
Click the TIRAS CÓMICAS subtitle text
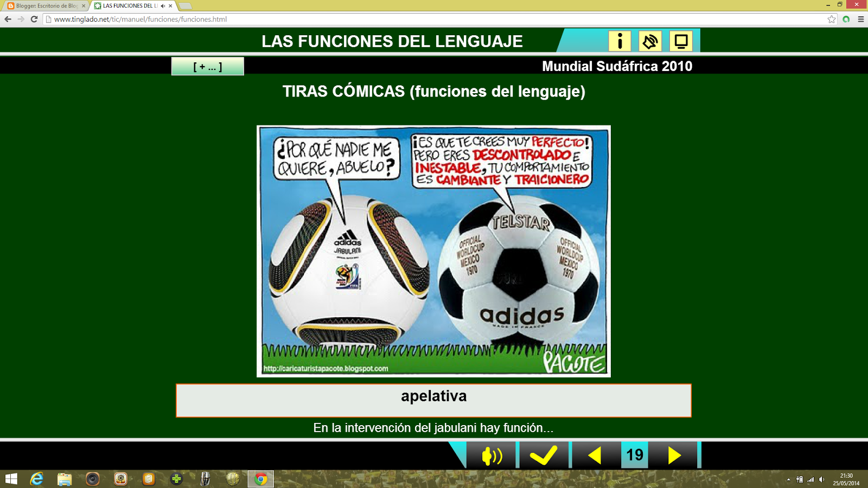tap(433, 91)
